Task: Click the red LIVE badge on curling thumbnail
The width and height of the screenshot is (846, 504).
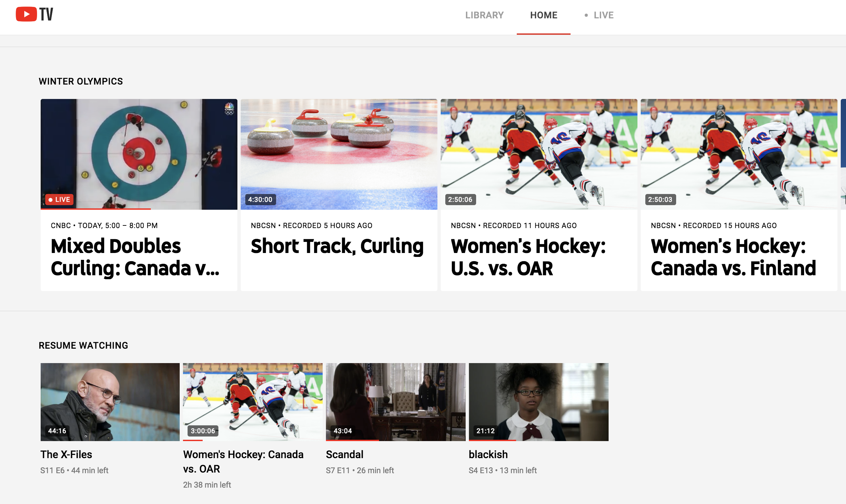Action: point(59,199)
